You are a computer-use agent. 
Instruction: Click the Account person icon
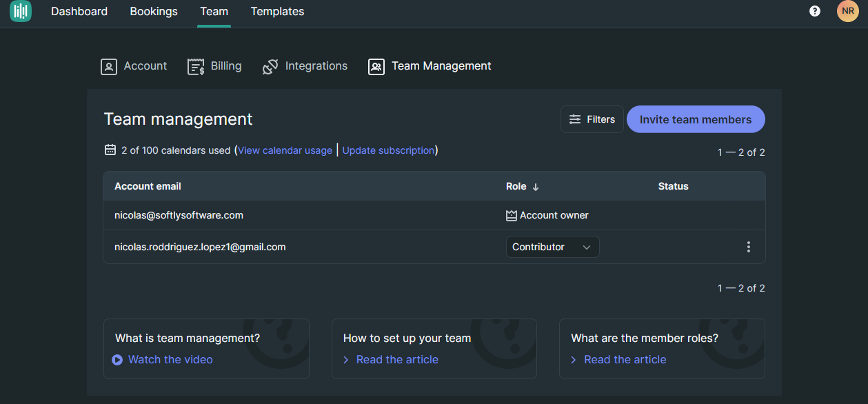point(109,67)
